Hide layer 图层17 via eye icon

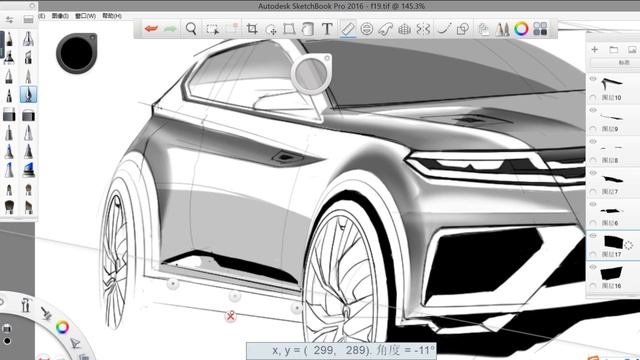(593, 236)
